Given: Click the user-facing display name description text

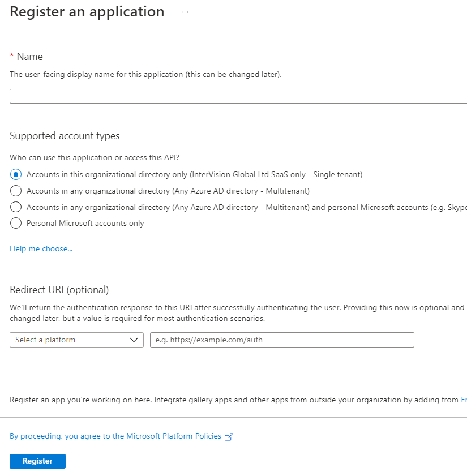Looking at the screenshot, I should pos(145,74).
